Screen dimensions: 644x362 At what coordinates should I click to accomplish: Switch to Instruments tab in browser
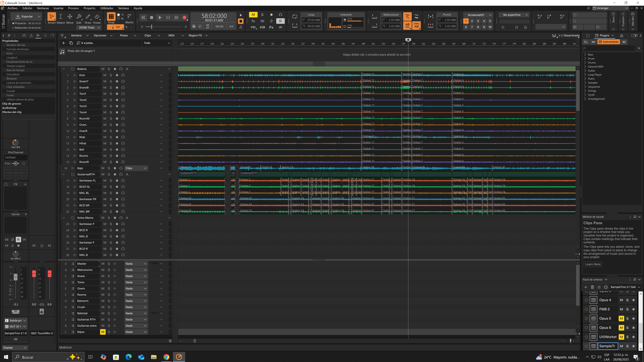608,42
